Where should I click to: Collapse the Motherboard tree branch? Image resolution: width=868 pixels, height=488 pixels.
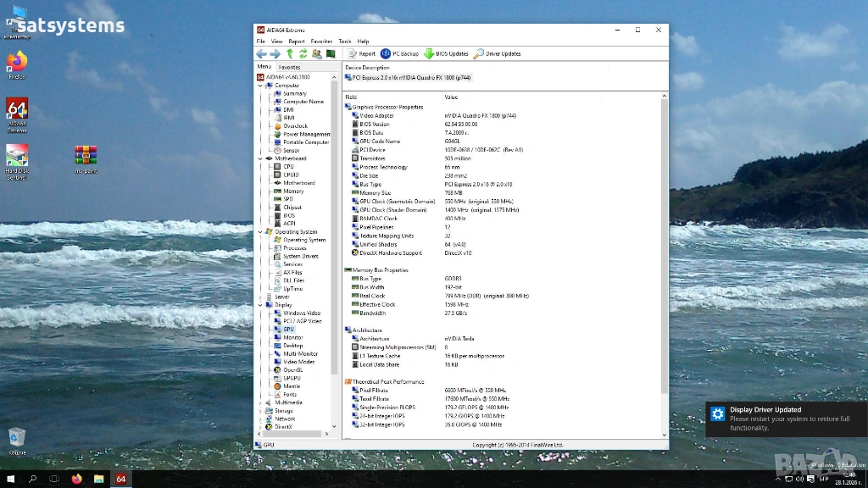click(260, 158)
